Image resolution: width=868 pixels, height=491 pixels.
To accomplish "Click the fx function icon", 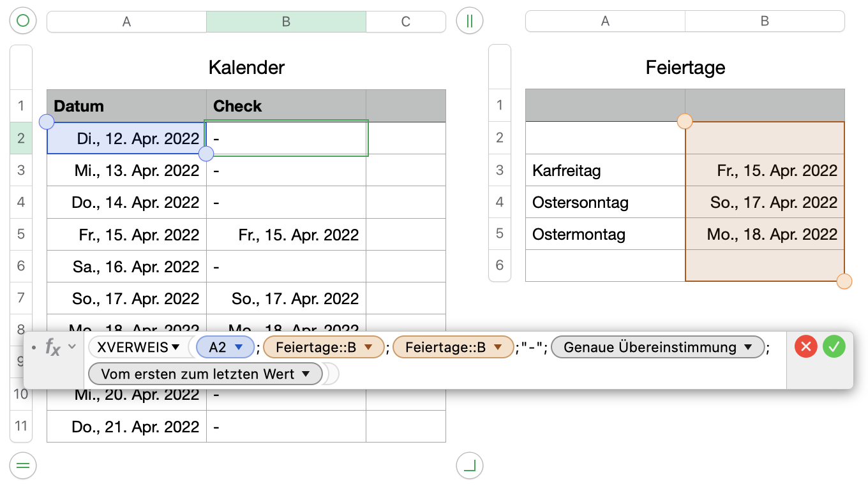I will tap(53, 348).
